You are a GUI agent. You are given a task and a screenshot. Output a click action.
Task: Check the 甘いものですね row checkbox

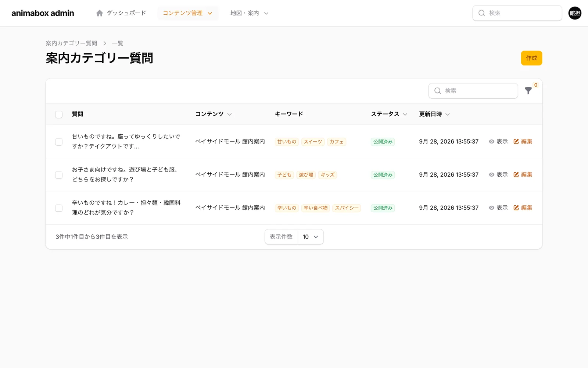(x=59, y=142)
